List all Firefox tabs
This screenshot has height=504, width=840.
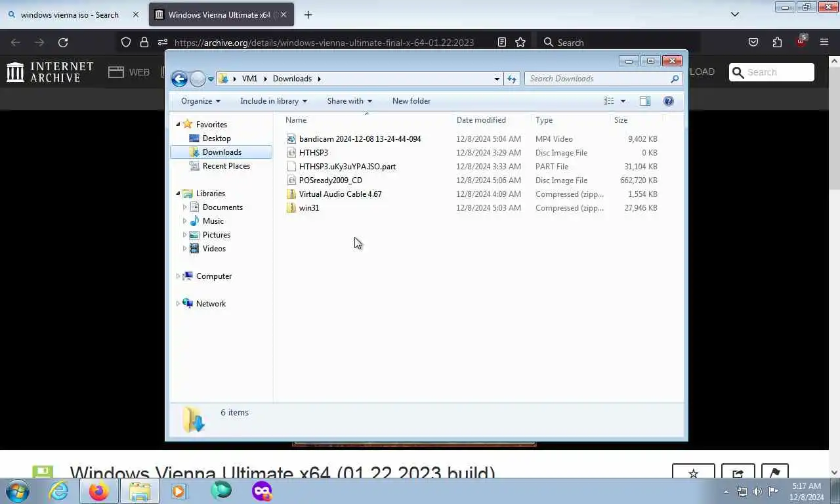tap(735, 14)
